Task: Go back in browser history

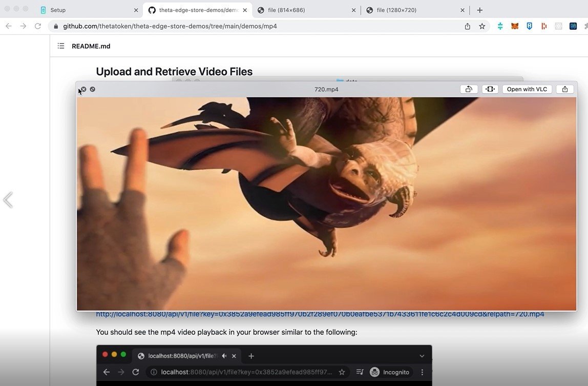Action: [x=9, y=26]
